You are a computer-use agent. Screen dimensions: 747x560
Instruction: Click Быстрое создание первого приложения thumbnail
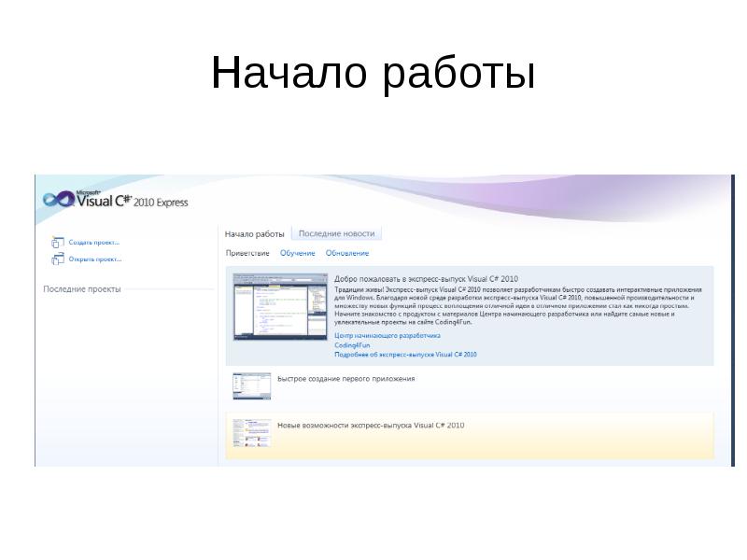tap(251, 386)
